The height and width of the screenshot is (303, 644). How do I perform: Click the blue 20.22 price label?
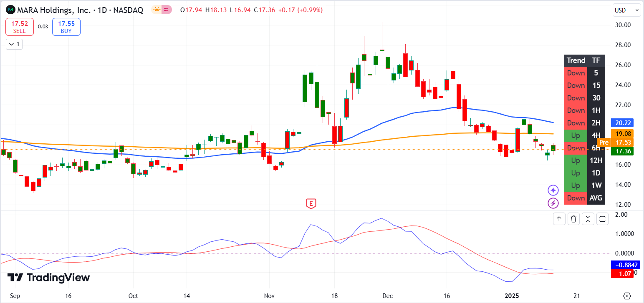623,123
